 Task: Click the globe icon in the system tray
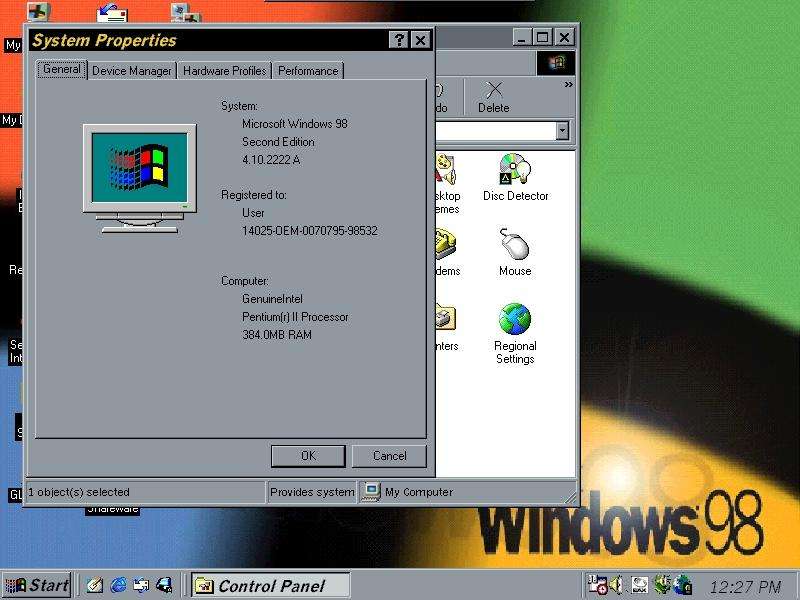(x=683, y=585)
